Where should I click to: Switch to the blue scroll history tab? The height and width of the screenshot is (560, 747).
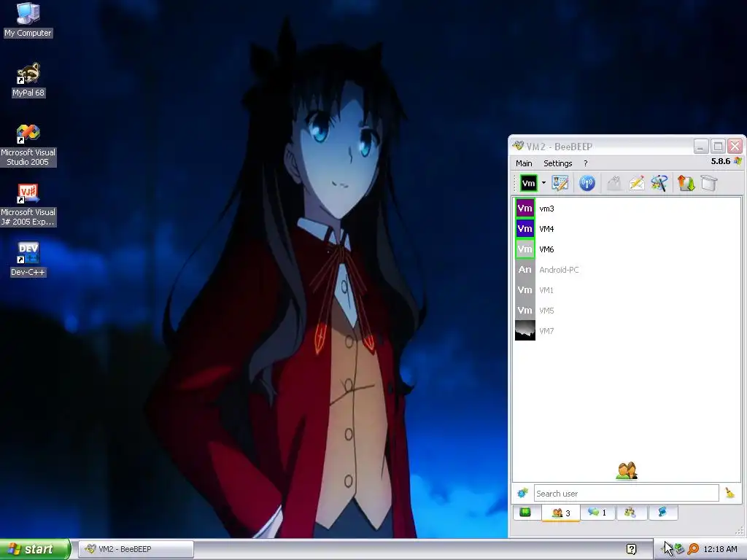click(662, 513)
